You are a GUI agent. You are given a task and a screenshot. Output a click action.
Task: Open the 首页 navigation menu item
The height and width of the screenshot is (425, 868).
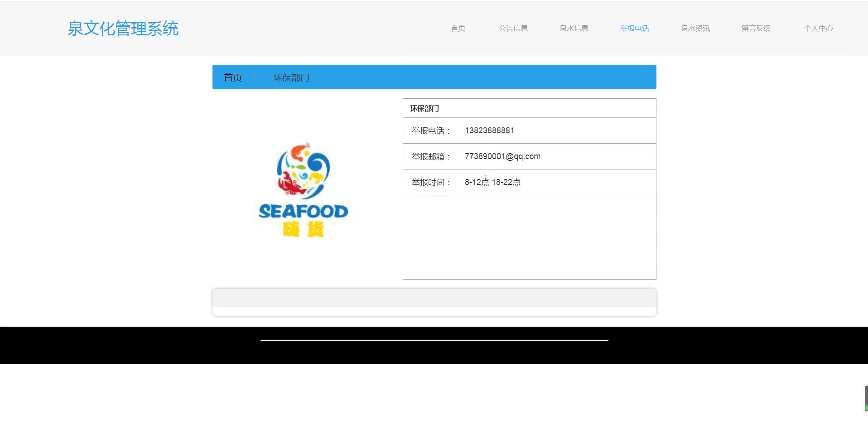[x=458, y=28]
